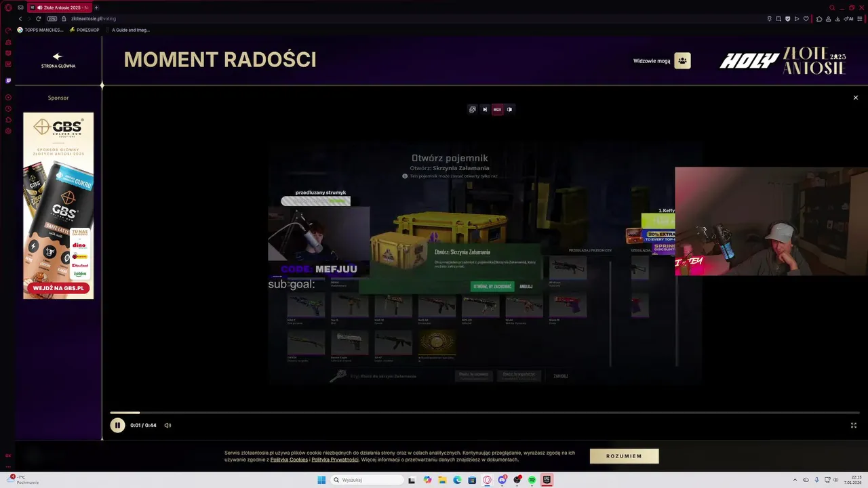This screenshot has height=488, width=868.
Task: Click the first icon of the video overlay toolbar
Action: pos(473,109)
